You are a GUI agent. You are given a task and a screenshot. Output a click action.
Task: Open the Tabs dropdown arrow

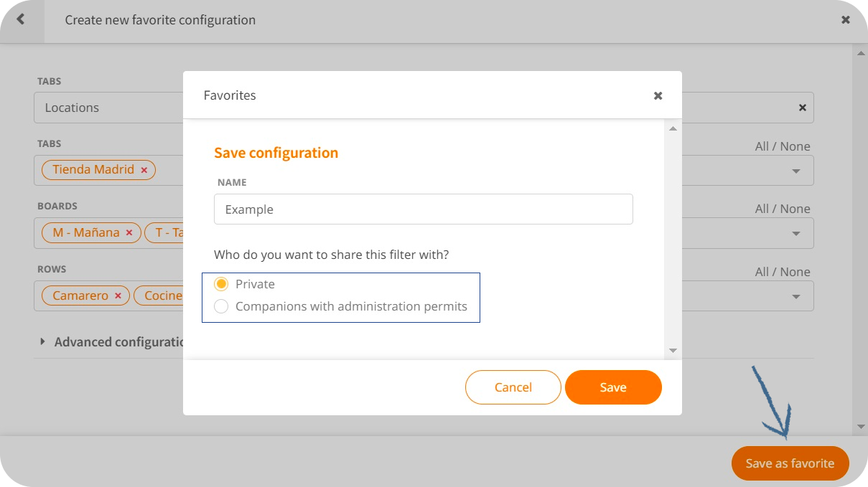pos(795,171)
